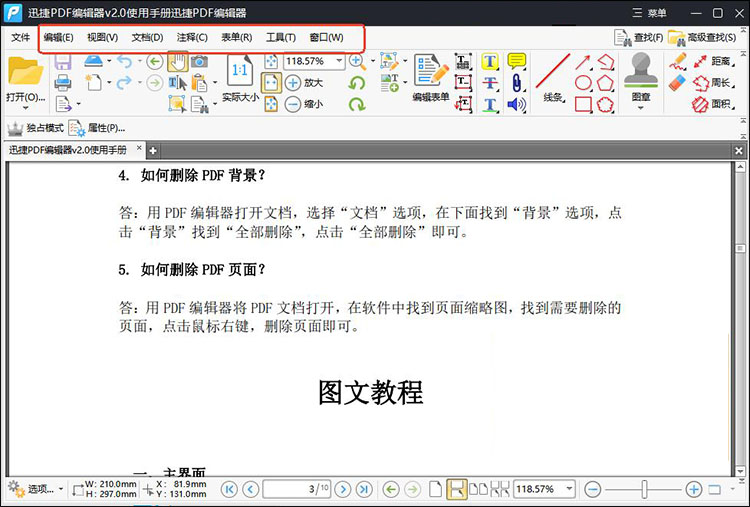Image resolution: width=750 pixels, height=507 pixels.
Task: Select the text selection tool
Action: coord(177,83)
